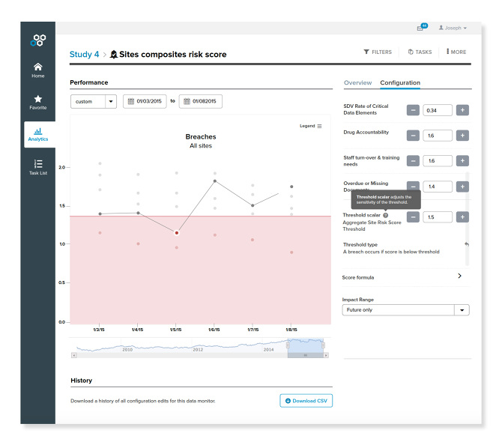Go to Home in sidebar
Viewport: 502px width, 448px height.
click(x=37, y=70)
